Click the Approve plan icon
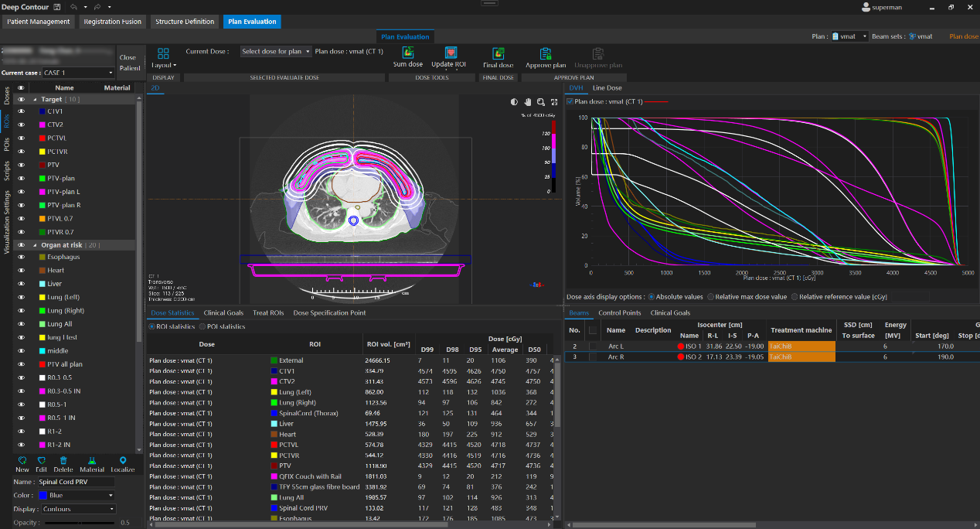Image resolution: width=980 pixels, height=529 pixels. (545, 53)
